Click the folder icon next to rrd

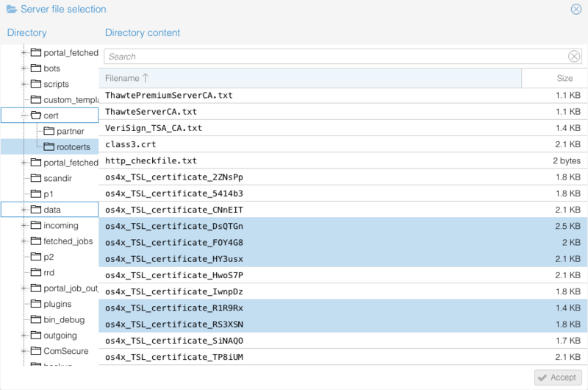[x=35, y=272]
